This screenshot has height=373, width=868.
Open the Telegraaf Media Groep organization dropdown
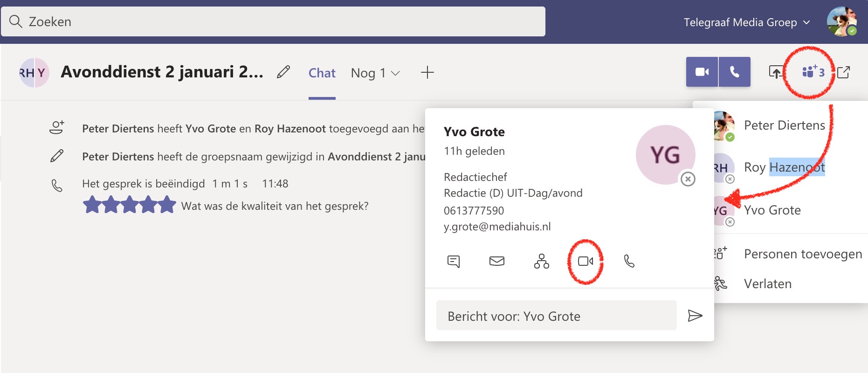pyautogui.click(x=746, y=22)
